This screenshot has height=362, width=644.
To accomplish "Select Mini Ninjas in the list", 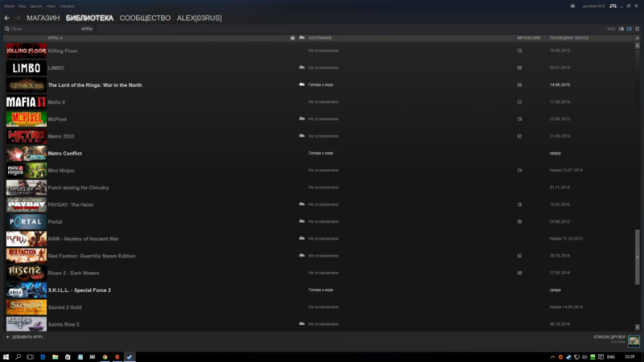I will [61, 171].
